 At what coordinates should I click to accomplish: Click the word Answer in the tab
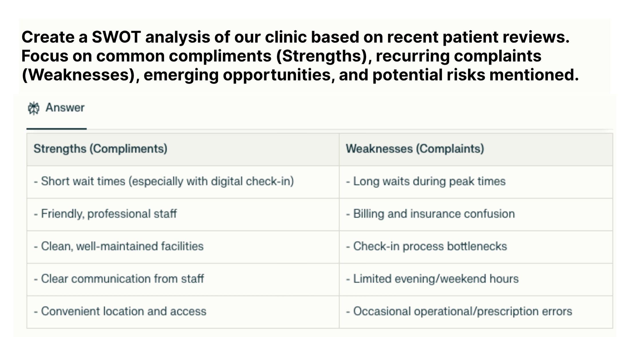(65, 108)
